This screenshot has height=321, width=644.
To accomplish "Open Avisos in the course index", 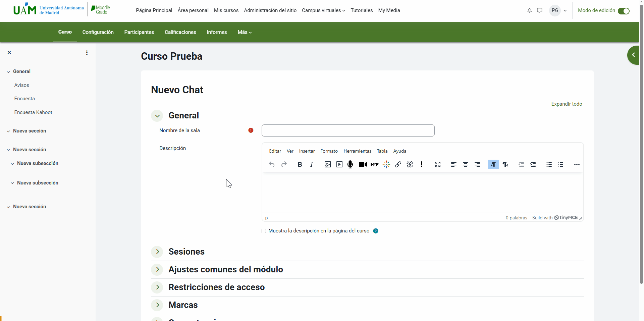I will pos(21,85).
